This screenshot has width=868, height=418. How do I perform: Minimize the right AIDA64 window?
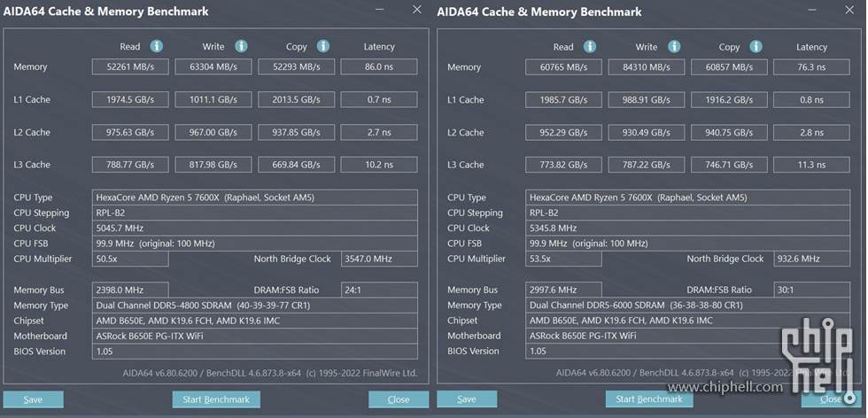tap(813, 10)
